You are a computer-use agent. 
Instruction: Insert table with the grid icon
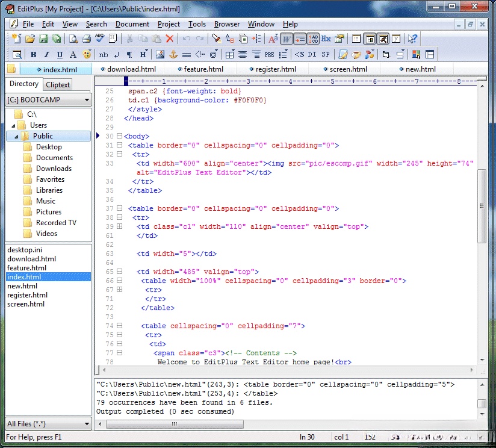pos(230,54)
